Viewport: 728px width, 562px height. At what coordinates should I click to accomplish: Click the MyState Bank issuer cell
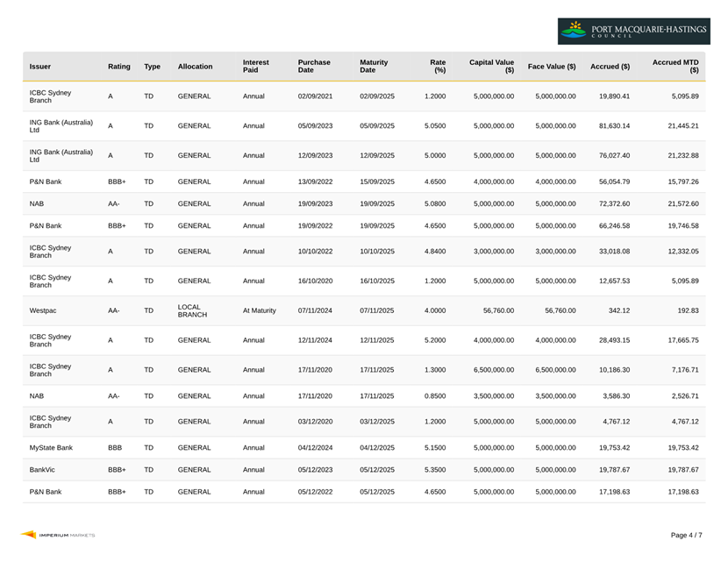click(x=51, y=448)
